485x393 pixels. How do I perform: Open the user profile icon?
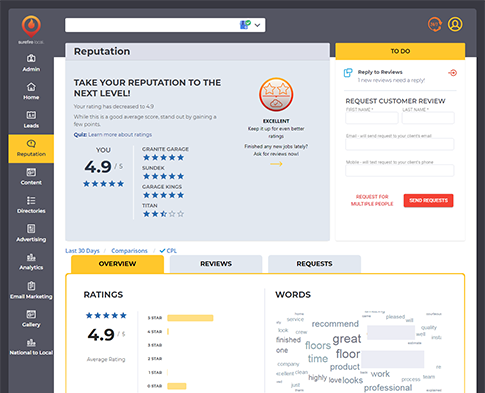tap(455, 24)
